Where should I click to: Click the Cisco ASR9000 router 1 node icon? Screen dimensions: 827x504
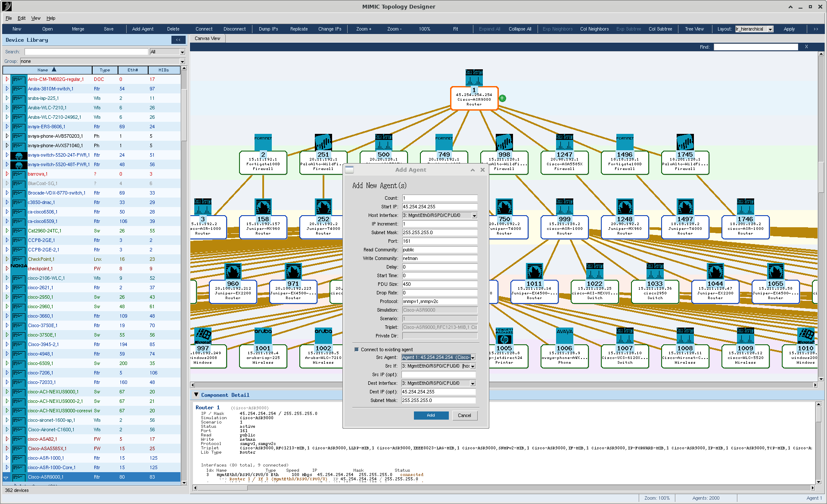click(x=474, y=77)
